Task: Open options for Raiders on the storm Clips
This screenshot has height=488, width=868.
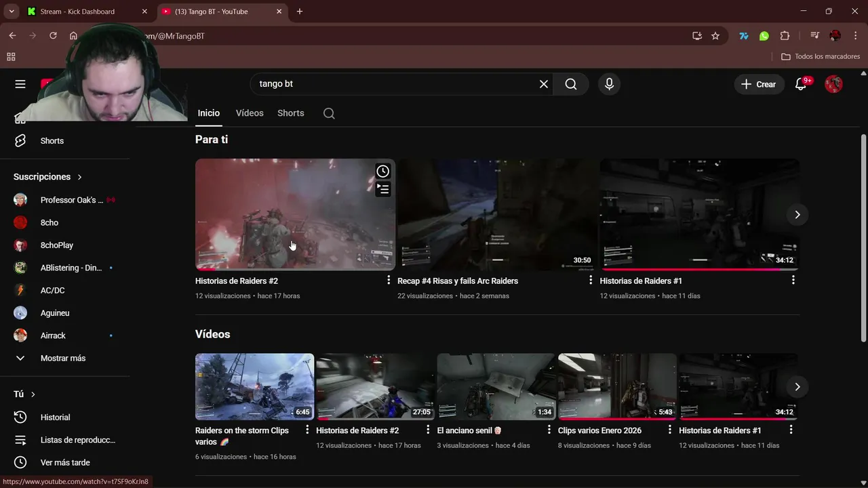Action: coord(307,430)
